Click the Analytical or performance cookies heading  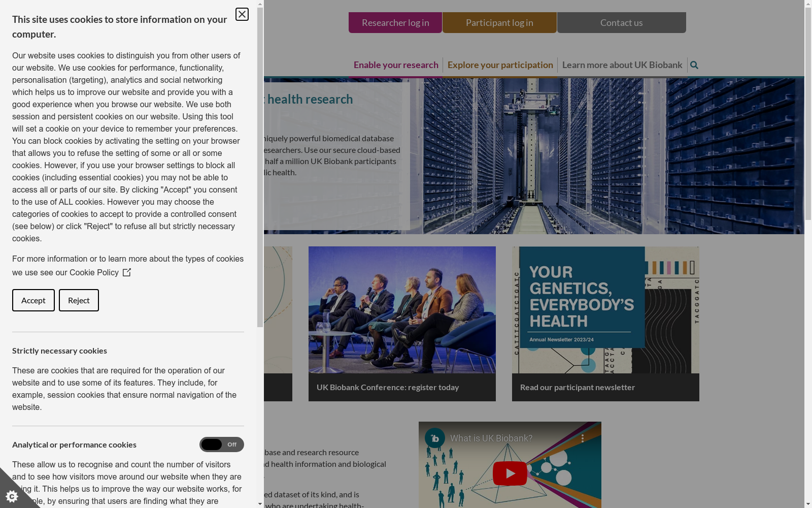[x=74, y=444]
